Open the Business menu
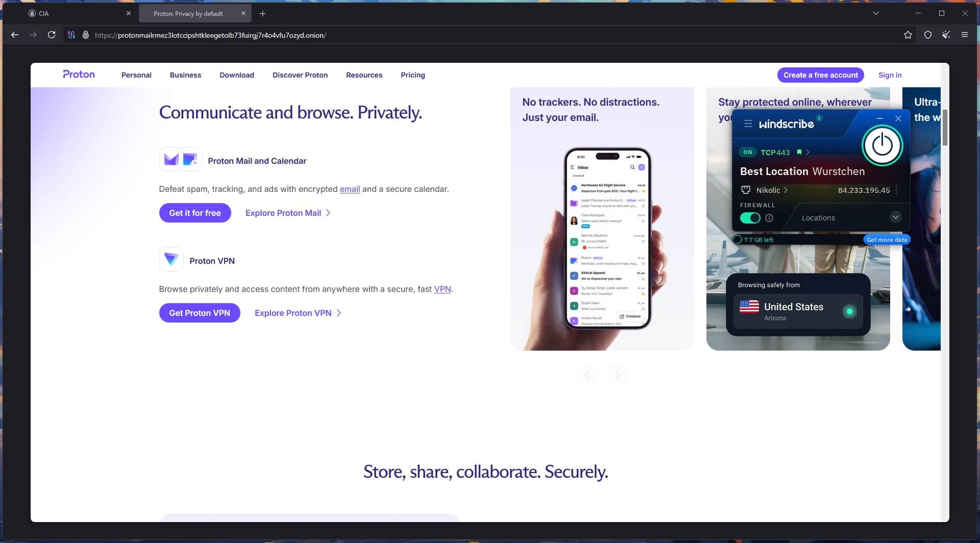The height and width of the screenshot is (543, 980). [185, 75]
